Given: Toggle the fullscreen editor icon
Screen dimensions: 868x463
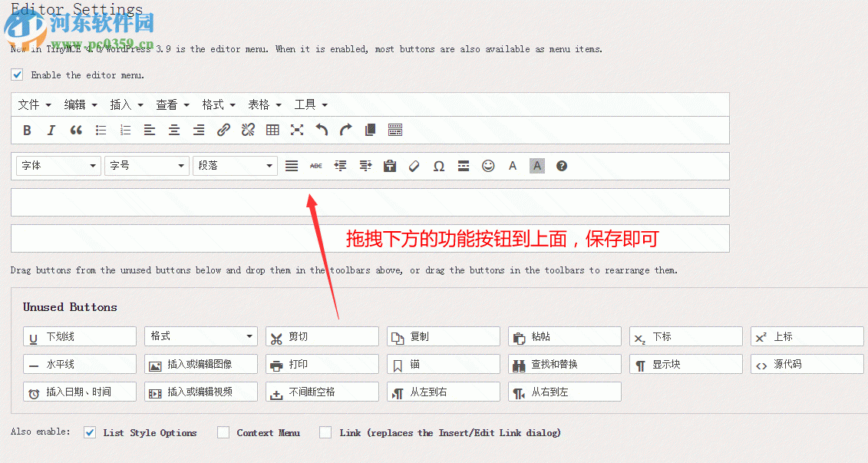Looking at the screenshot, I should pyautogui.click(x=297, y=130).
